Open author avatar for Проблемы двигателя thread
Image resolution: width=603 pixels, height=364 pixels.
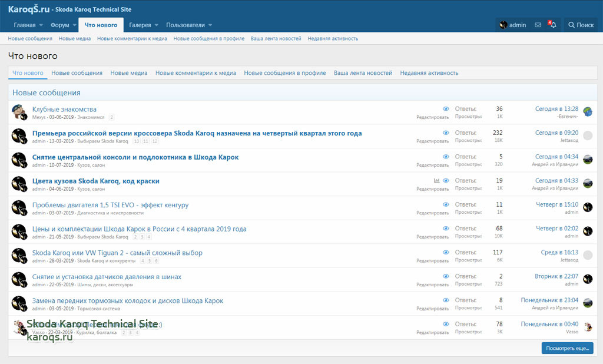19,208
